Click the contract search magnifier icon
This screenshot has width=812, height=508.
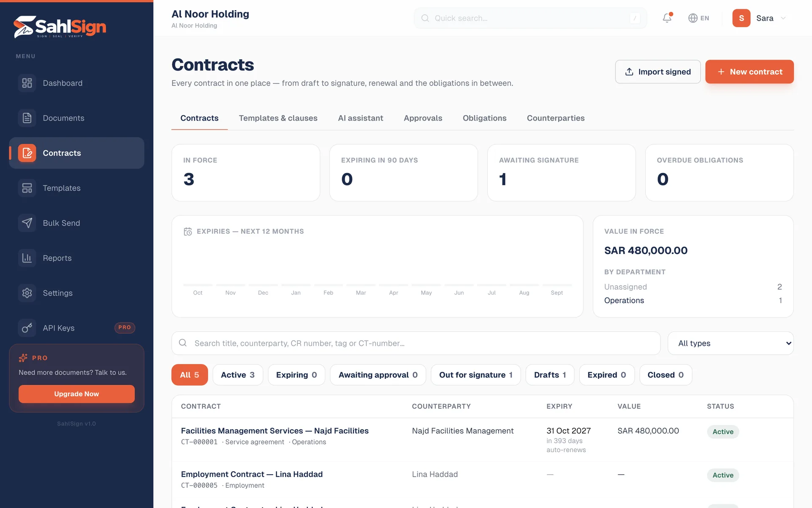[183, 343]
